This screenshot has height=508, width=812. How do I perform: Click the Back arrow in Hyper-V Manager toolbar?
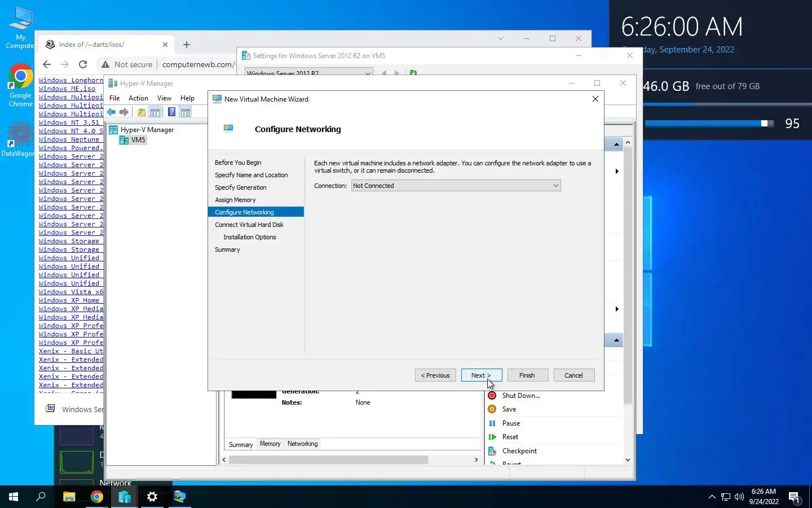tap(111, 112)
